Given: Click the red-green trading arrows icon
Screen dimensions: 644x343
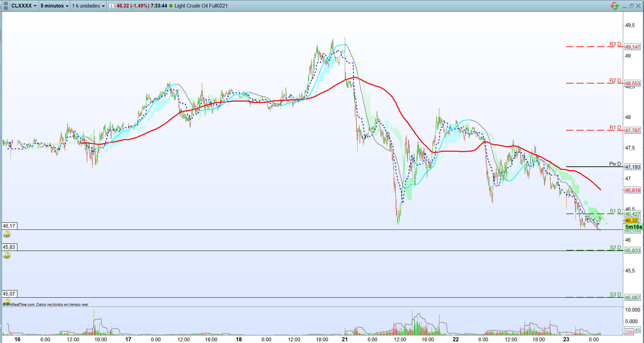Looking at the screenshot, I should 614,6.
